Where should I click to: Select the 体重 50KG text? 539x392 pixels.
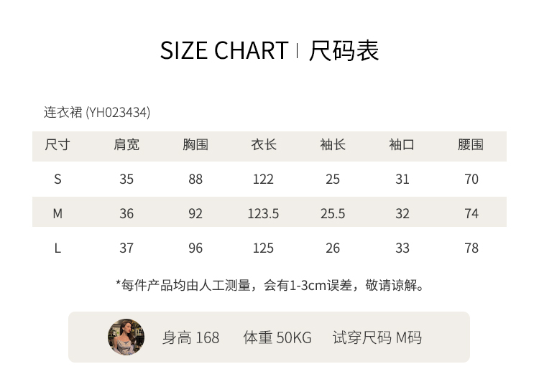click(x=277, y=337)
